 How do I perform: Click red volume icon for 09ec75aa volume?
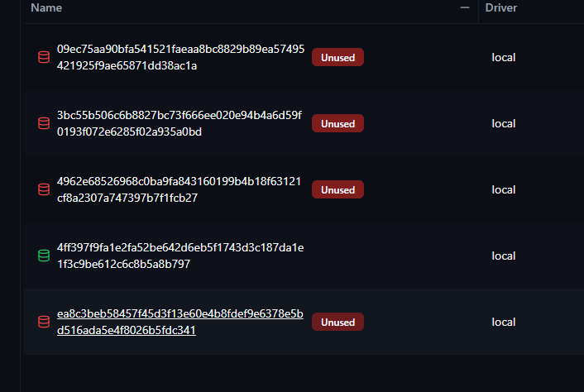tap(44, 58)
